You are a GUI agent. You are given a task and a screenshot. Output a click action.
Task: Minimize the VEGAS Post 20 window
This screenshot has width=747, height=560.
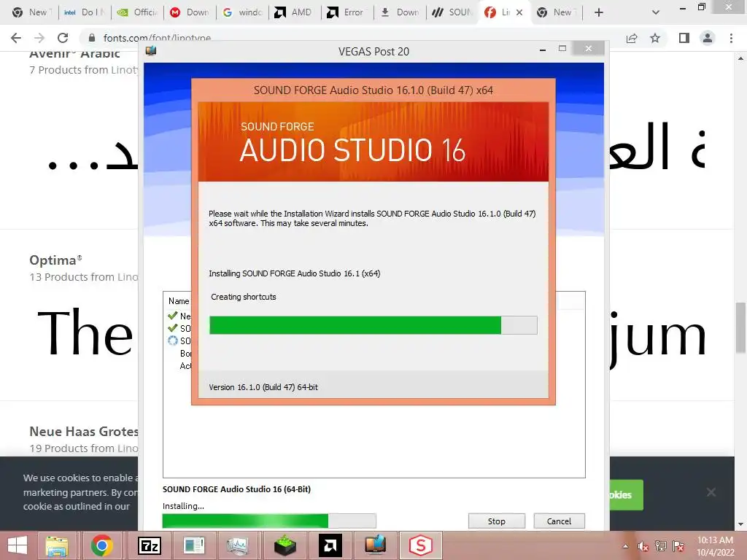(542, 50)
